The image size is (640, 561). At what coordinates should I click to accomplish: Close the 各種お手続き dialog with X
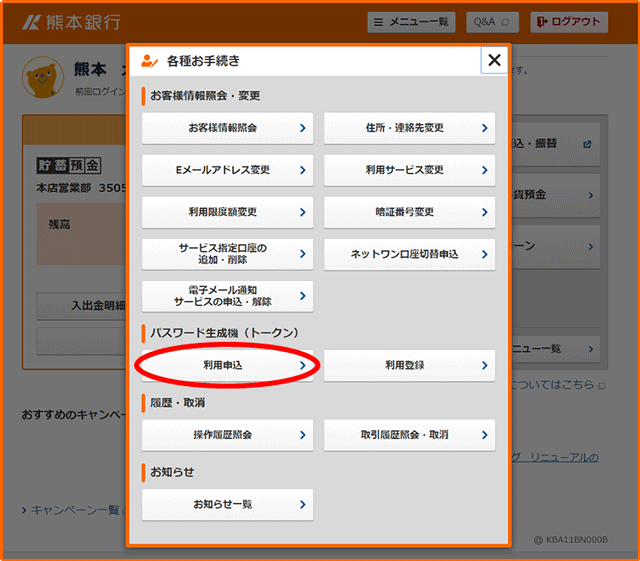tap(494, 60)
